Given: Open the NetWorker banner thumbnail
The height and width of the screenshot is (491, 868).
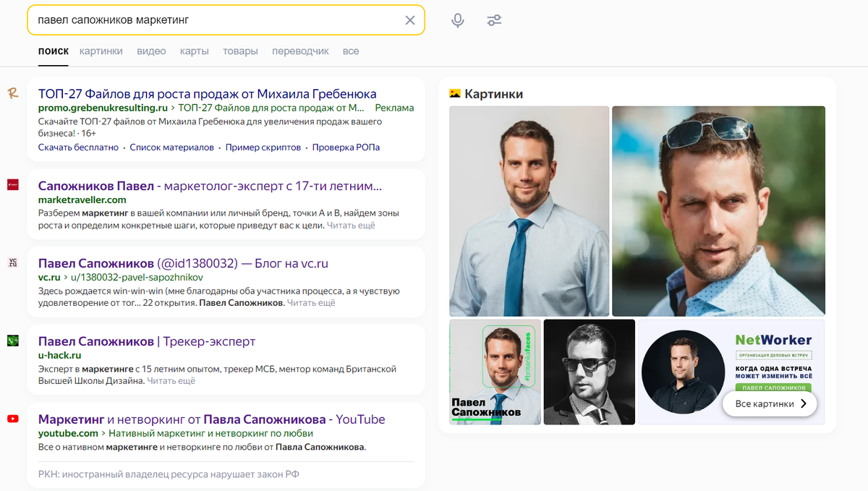Looking at the screenshot, I should click(x=731, y=372).
